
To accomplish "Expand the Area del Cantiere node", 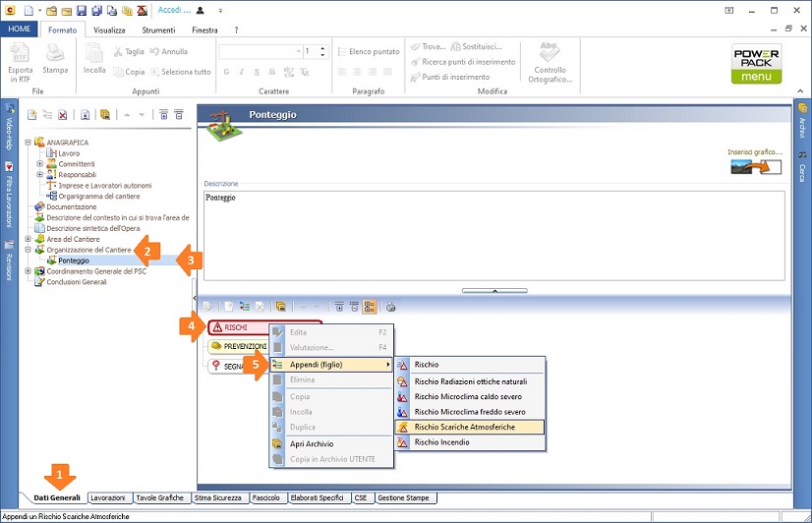I will (x=29, y=239).
